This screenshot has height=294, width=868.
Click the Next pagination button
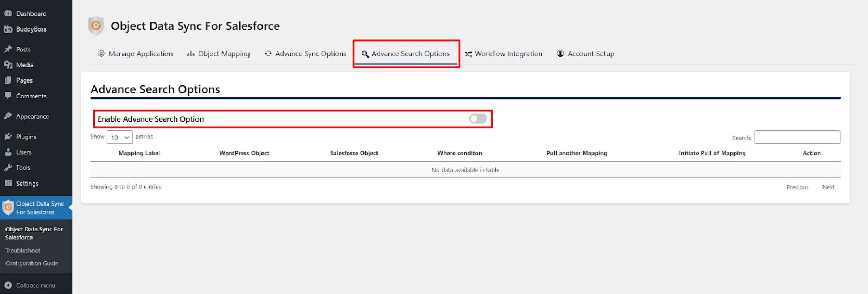click(828, 187)
